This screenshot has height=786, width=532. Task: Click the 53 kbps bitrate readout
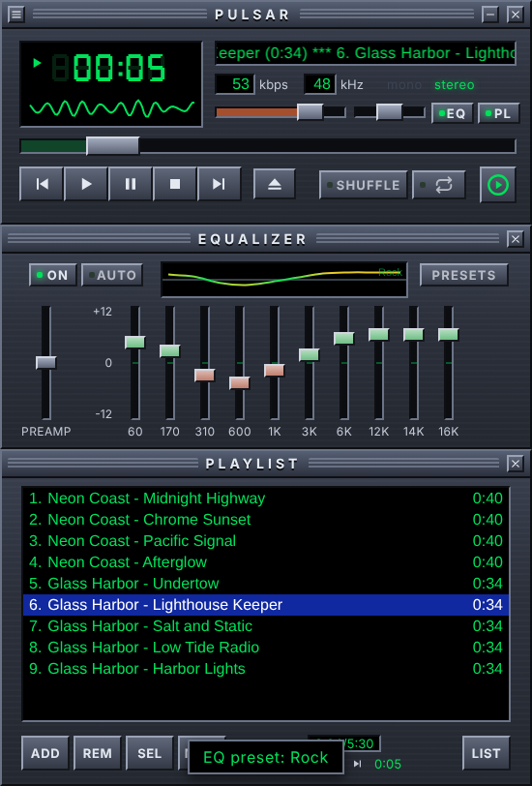[235, 84]
